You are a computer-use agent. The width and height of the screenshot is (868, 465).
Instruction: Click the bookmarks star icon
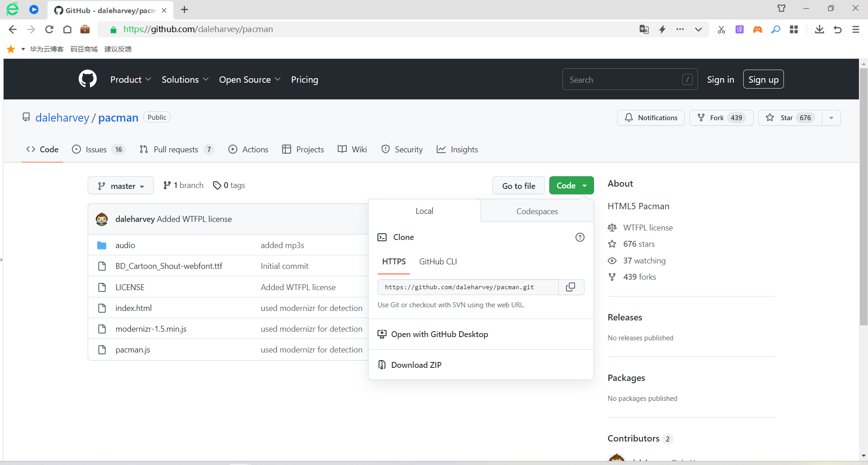[11, 49]
